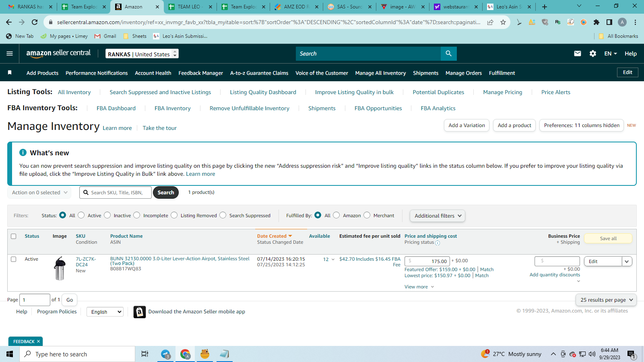The height and width of the screenshot is (362, 644).
Task: Expand the chevron beside the Available quantity 12
Action: tap(333, 259)
